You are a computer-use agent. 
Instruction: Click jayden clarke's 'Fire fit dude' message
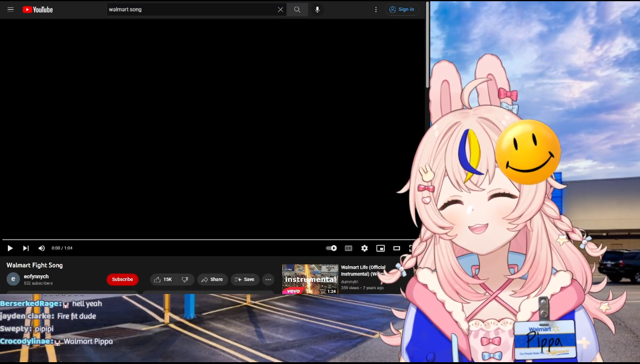(x=77, y=316)
